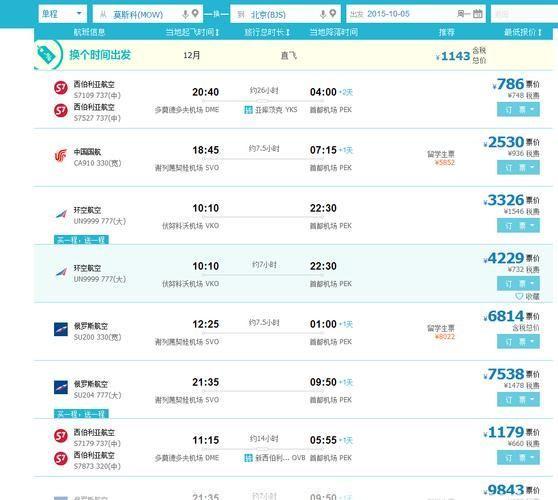
Task: Click the Air China logo for flight CA910
Action: pos(61,156)
